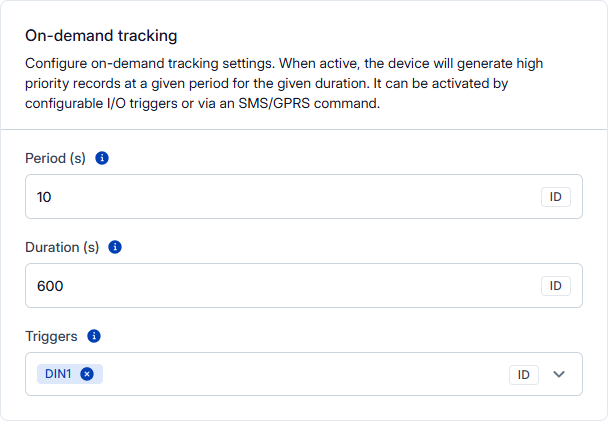Viewport: 608px width, 421px height.
Task: Click the info icon beside Duration (s)
Action: pos(115,247)
